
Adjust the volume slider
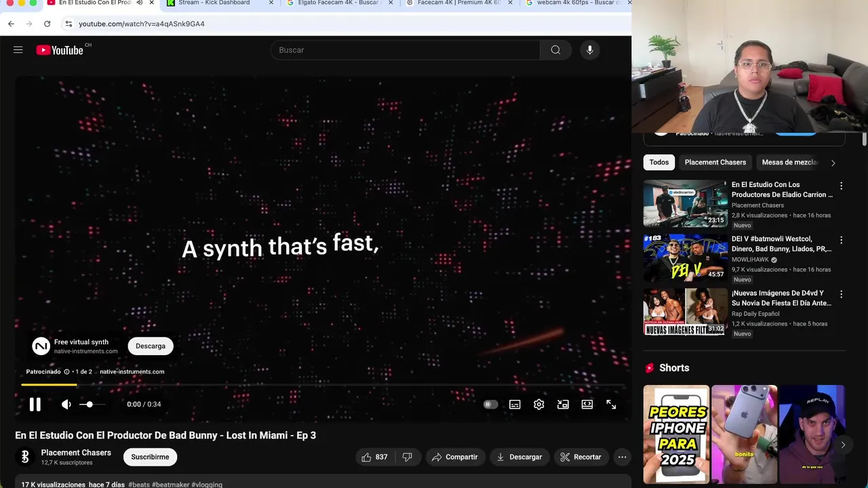coord(92,405)
